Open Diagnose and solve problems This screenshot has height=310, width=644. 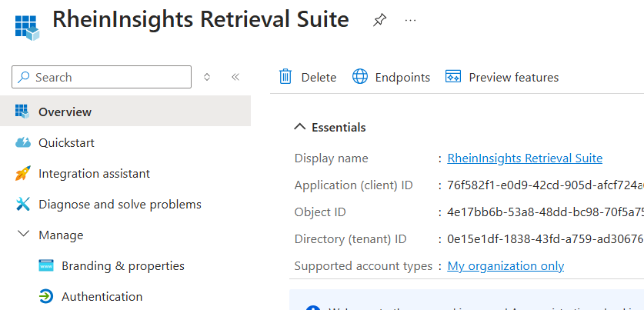click(120, 204)
